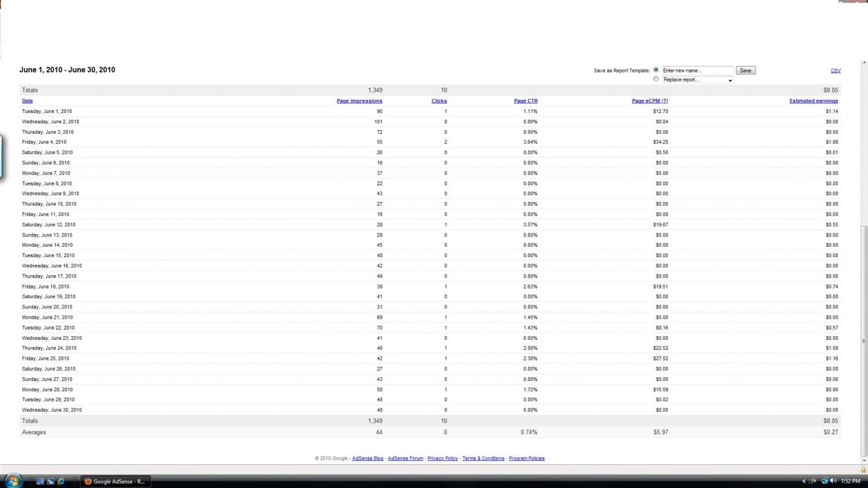
Task: Click the '$27.52' eCPM value
Action: click(x=661, y=359)
